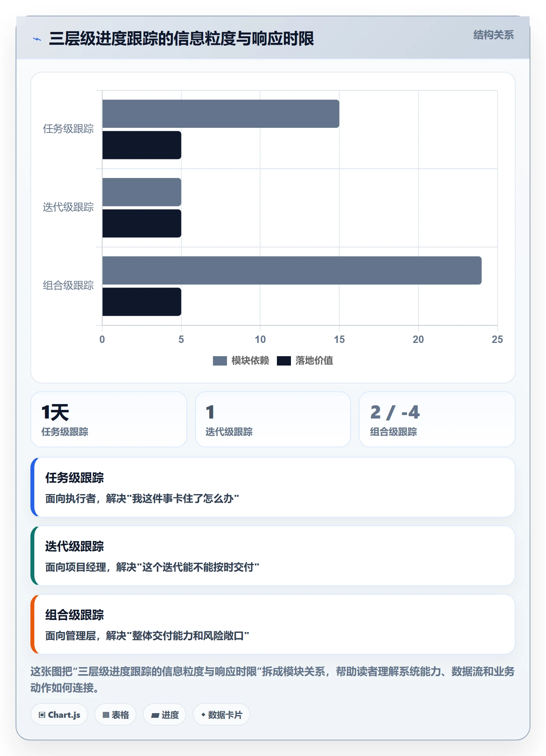Select the 任务级跟踪 落地价值 dark bar
The width and height of the screenshot is (546, 756).
coord(142,145)
